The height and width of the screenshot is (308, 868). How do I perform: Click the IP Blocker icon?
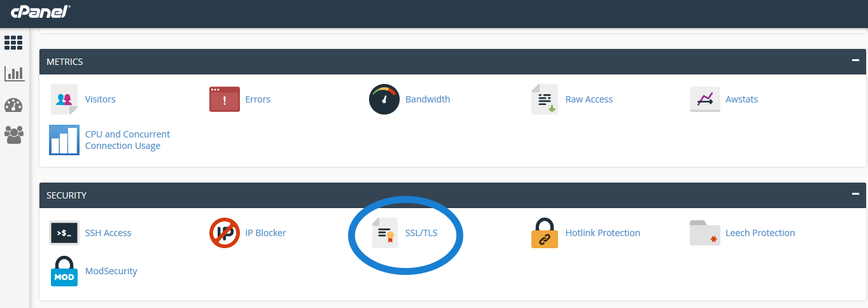click(x=225, y=233)
